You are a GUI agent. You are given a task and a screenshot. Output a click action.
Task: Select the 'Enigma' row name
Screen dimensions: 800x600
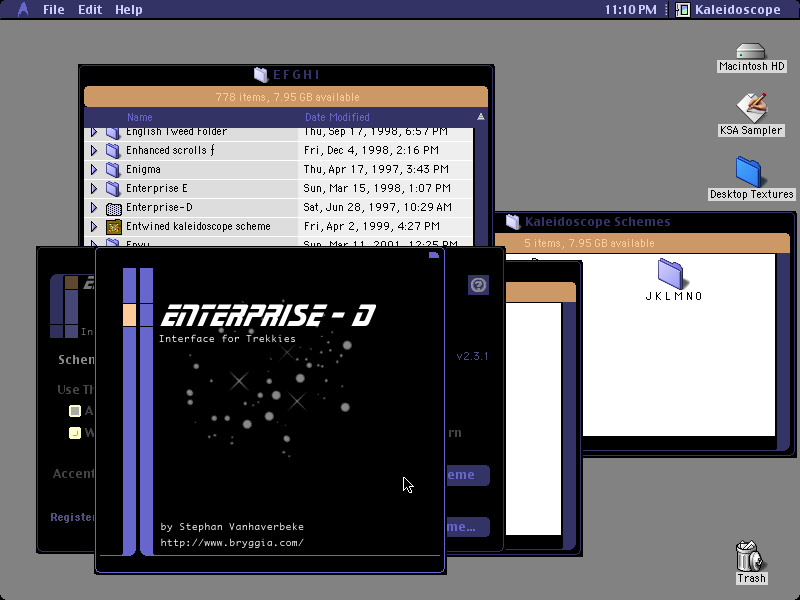143,169
